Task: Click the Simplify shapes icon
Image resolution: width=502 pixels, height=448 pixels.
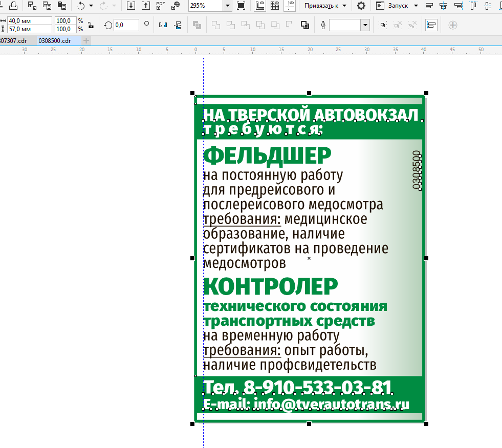Action: click(260, 25)
